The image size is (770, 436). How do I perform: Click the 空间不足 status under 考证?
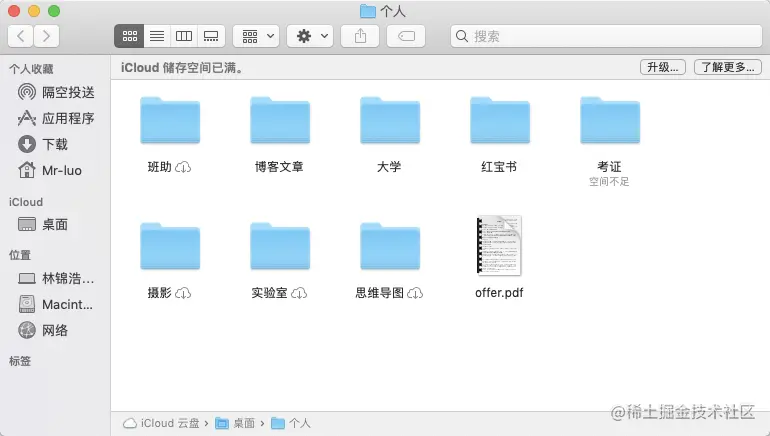(609, 182)
